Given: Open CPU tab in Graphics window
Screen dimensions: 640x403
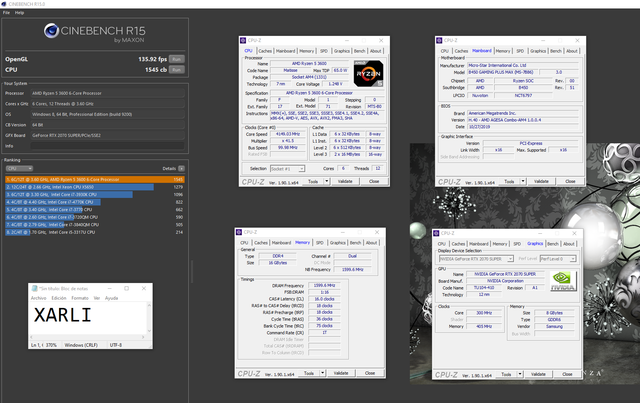Looking at the screenshot, I should [442, 244].
